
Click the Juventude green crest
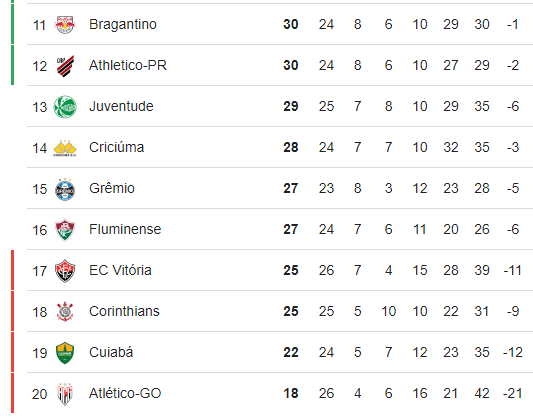tap(65, 107)
